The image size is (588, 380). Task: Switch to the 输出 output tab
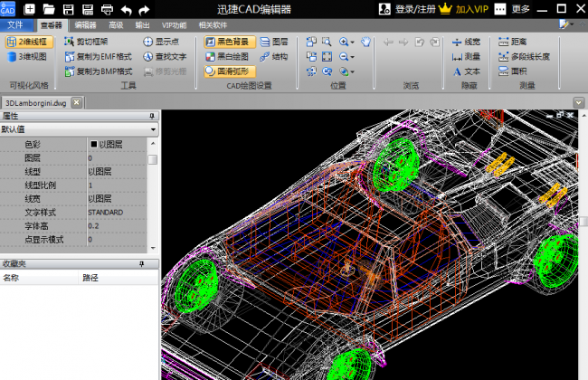(143, 25)
